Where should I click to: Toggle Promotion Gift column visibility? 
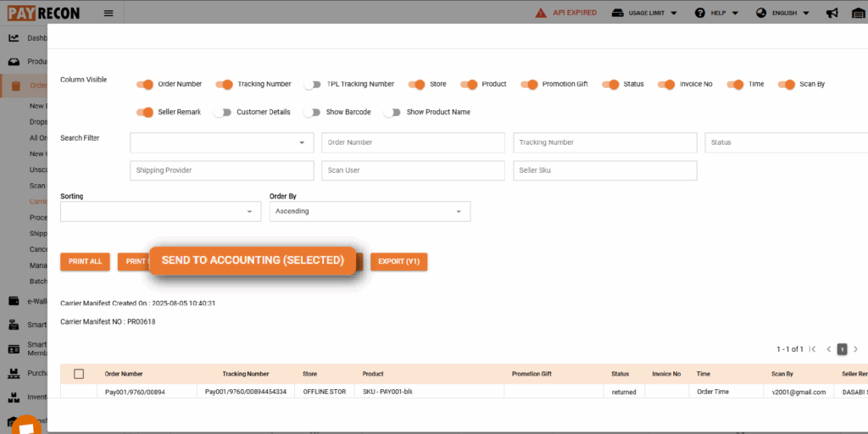pos(529,85)
